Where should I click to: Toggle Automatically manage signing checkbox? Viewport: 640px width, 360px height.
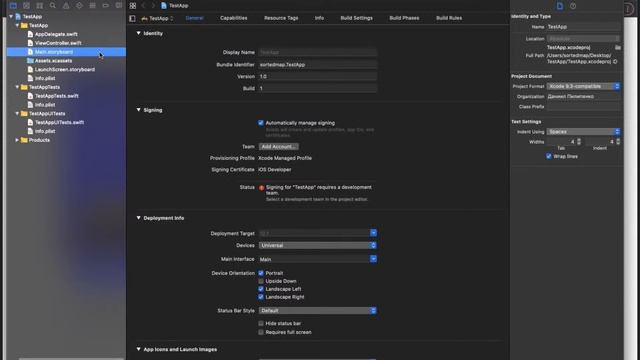(261, 123)
